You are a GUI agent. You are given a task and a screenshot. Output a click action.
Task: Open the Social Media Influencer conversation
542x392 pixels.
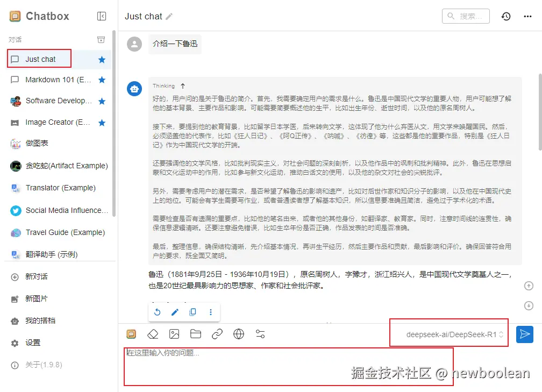(59, 210)
